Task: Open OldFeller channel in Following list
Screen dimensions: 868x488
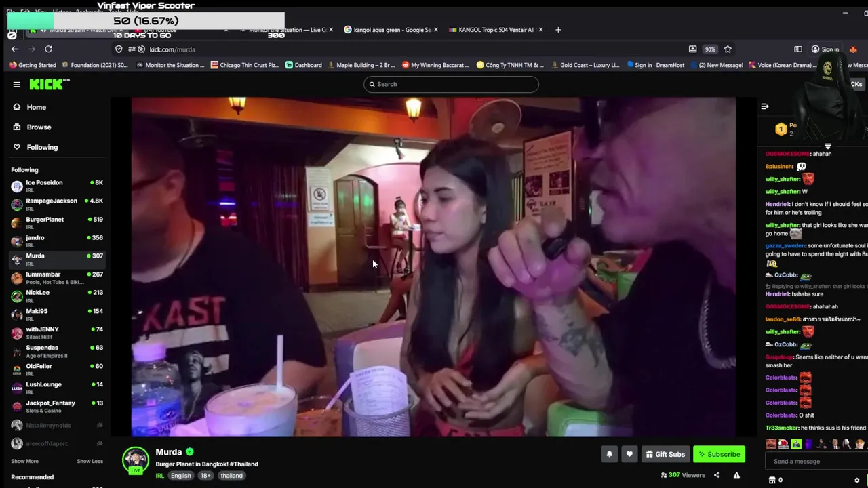Action: click(x=56, y=369)
